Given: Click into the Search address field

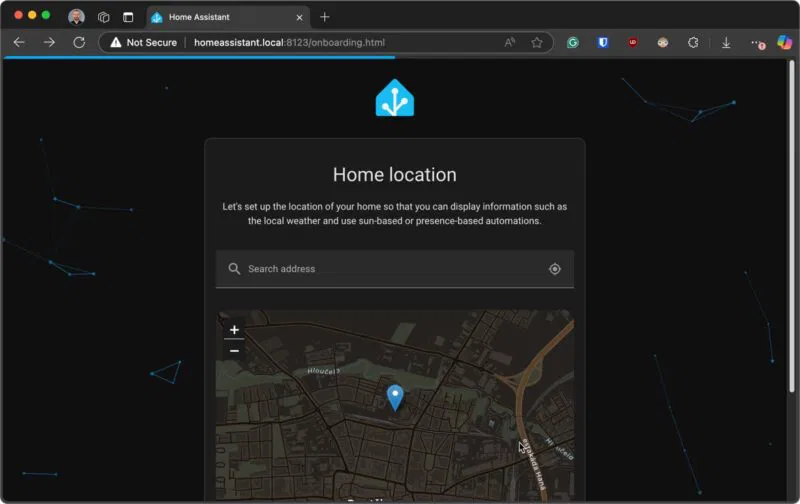Looking at the screenshot, I should (x=394, y=269).
